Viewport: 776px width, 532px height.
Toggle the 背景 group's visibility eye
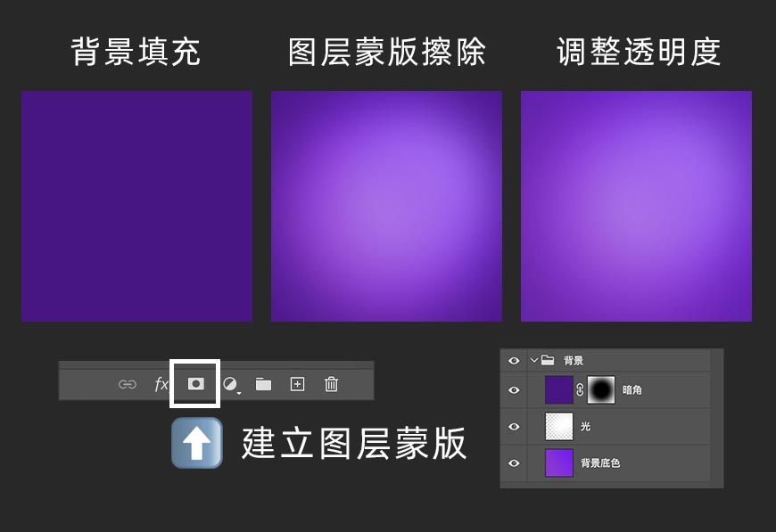point(513,360)
